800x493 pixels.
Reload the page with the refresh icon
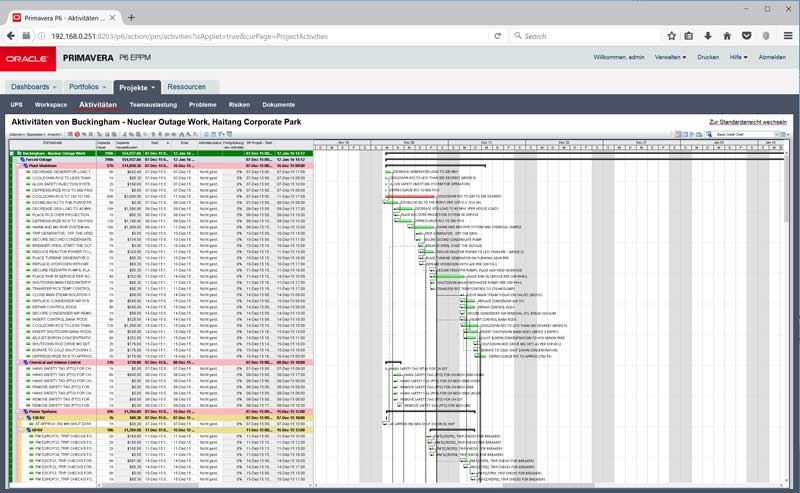[x=497, y=36]
